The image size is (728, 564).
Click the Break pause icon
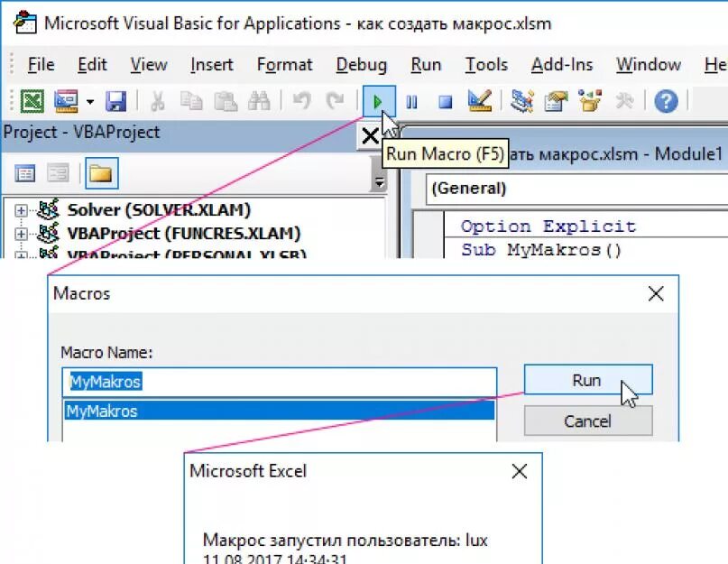412,101
